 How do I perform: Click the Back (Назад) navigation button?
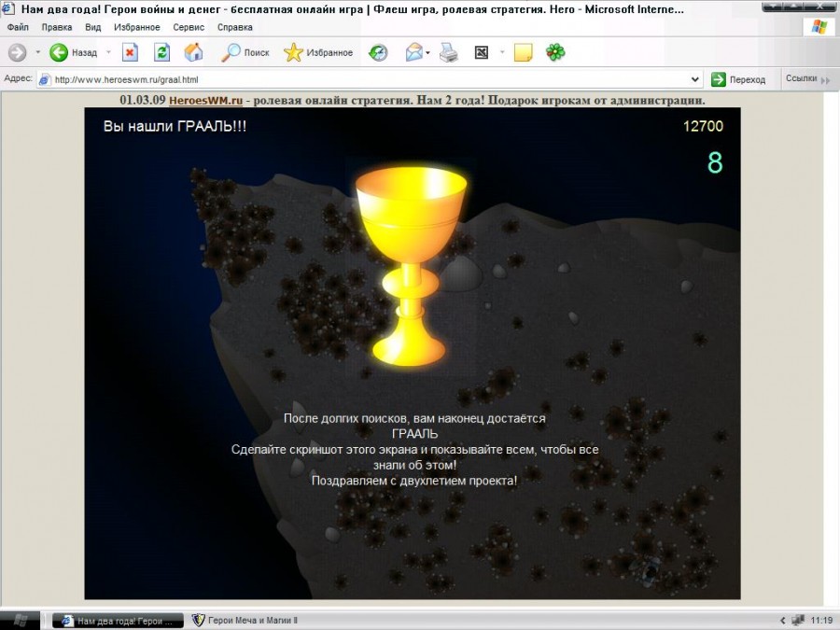pos(73,52)
